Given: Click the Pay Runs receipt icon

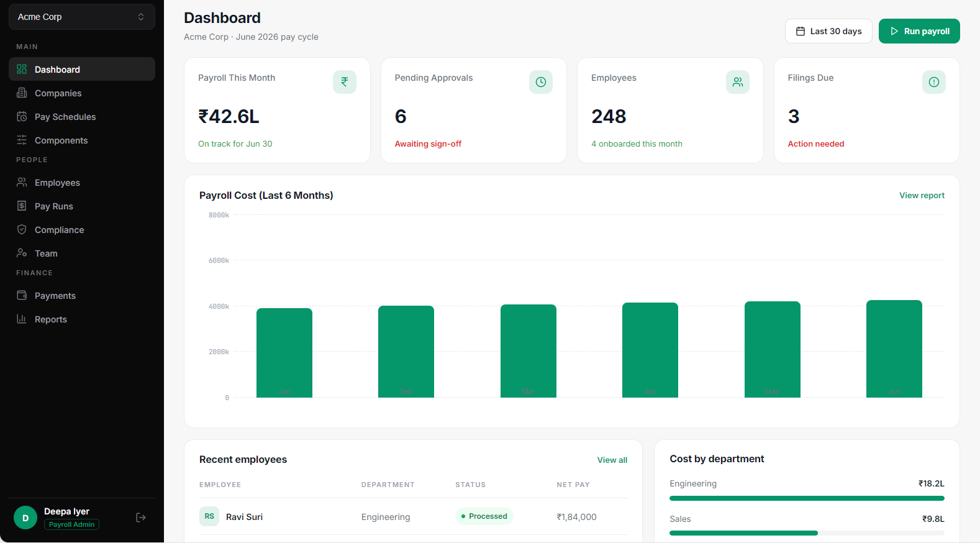Looking at the screenshot, I should 22,206.
